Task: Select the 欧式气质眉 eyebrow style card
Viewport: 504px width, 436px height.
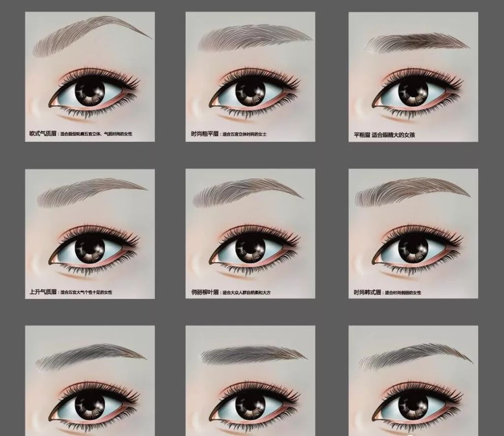Action: [x=90, y=76]
